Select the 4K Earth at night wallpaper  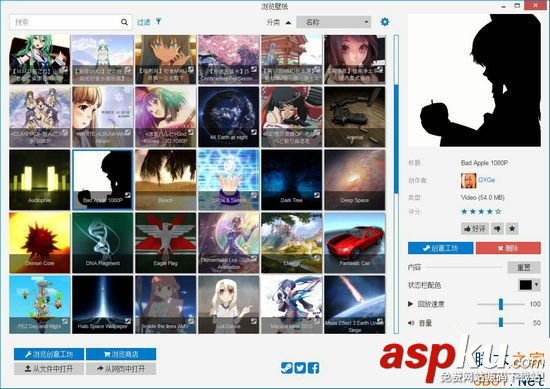pos(229,117)
